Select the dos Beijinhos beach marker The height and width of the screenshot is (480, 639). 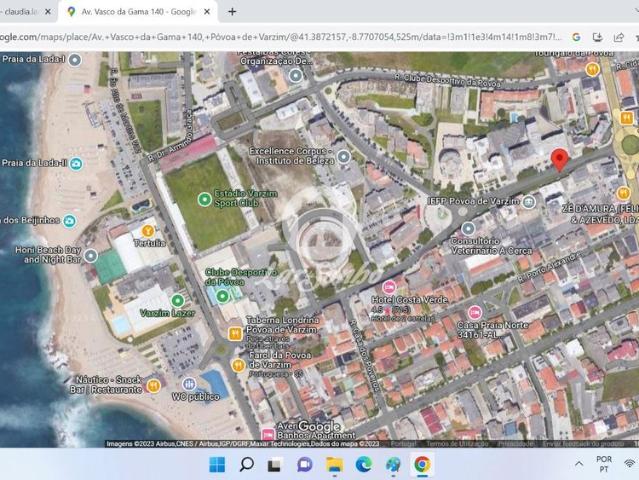click(x=70, y=221)
